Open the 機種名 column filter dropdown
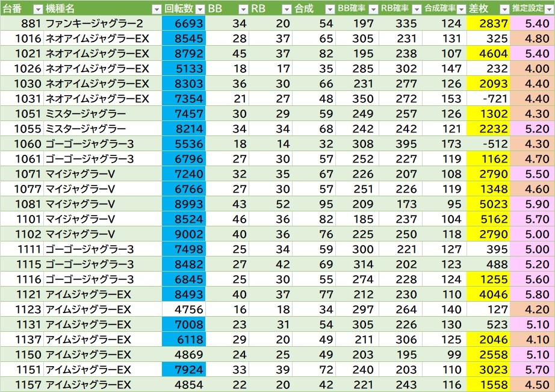The image size is (555, 392). (157, 9)
